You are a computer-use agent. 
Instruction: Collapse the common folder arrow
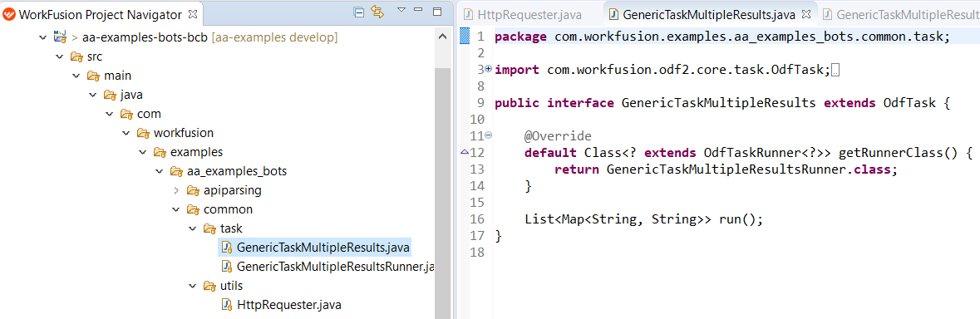coord(175,209)
